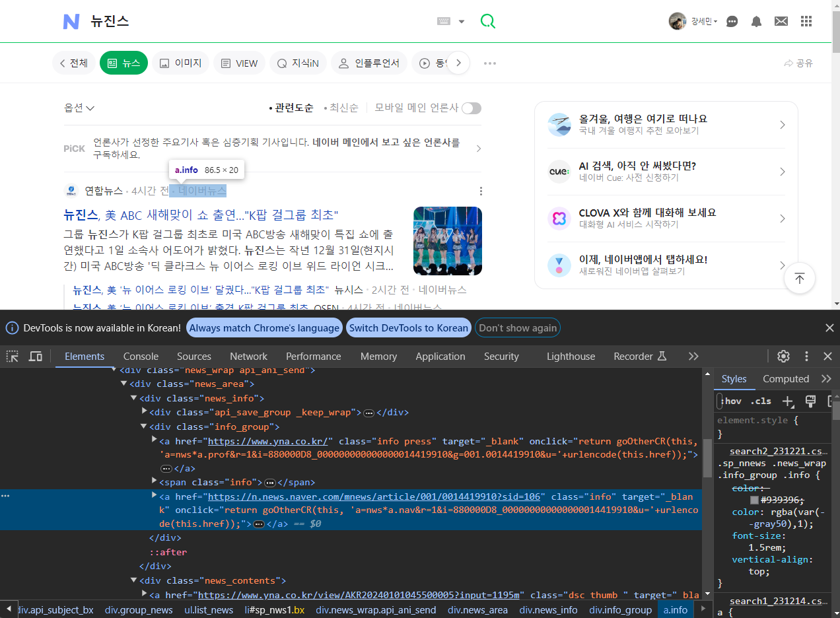
Task: Open the NewJeans article thumbnail
Action: (448, 241)
